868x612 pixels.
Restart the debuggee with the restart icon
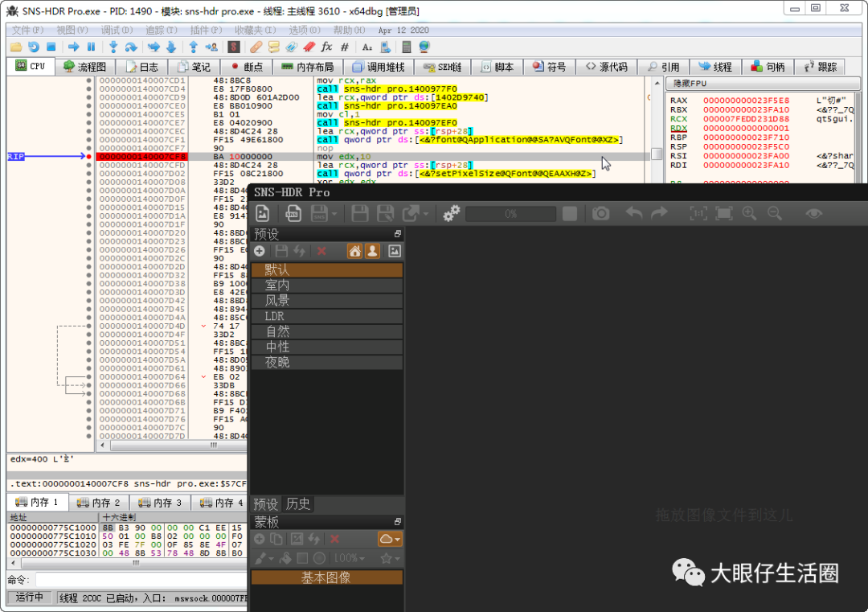click(34, 47)
